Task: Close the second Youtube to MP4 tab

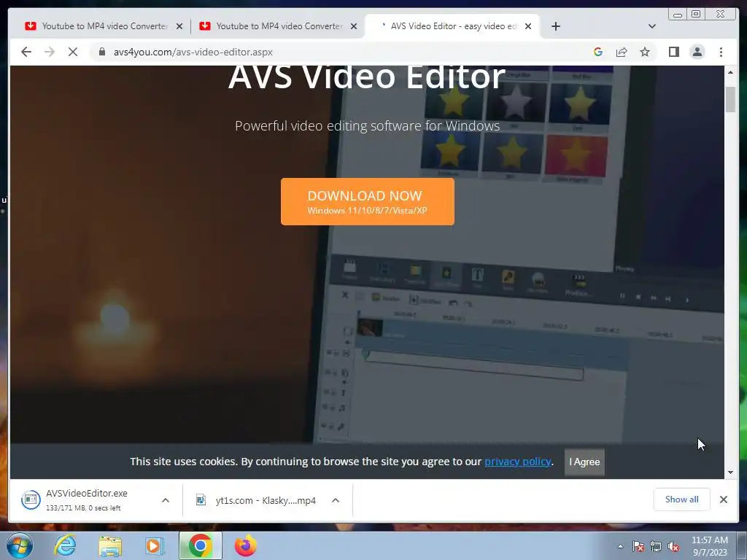Action: click(354, 26)
